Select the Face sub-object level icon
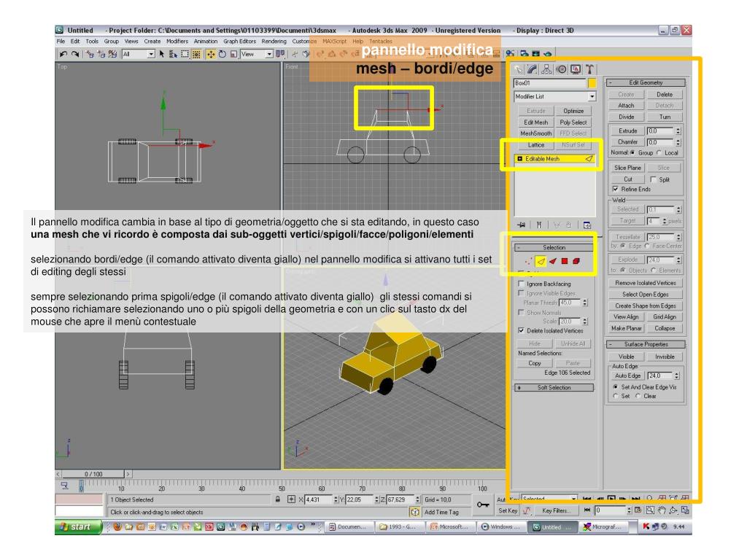 coord(553,261)
